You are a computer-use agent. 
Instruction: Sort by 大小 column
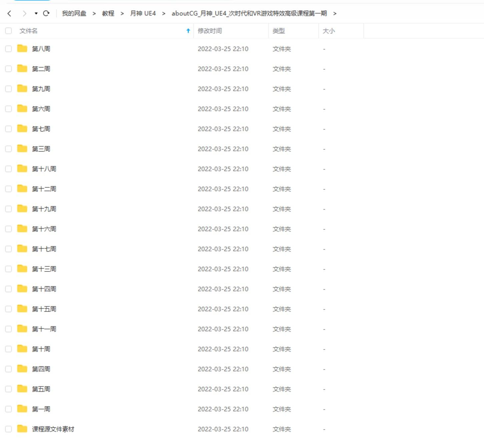pyautogui.click(x=329, y=31)
